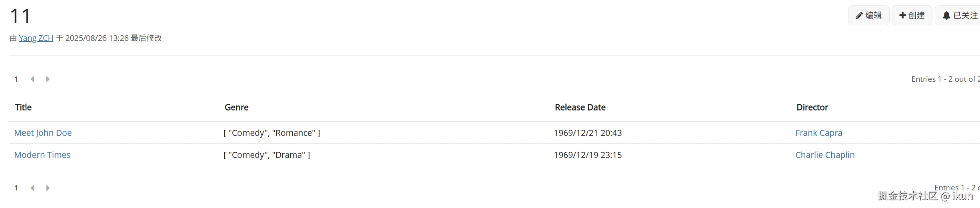This screenshot has height=208, width=980.
Task: Click the pencil edit button
Action: pyautogui.click(x=868, y=16)
